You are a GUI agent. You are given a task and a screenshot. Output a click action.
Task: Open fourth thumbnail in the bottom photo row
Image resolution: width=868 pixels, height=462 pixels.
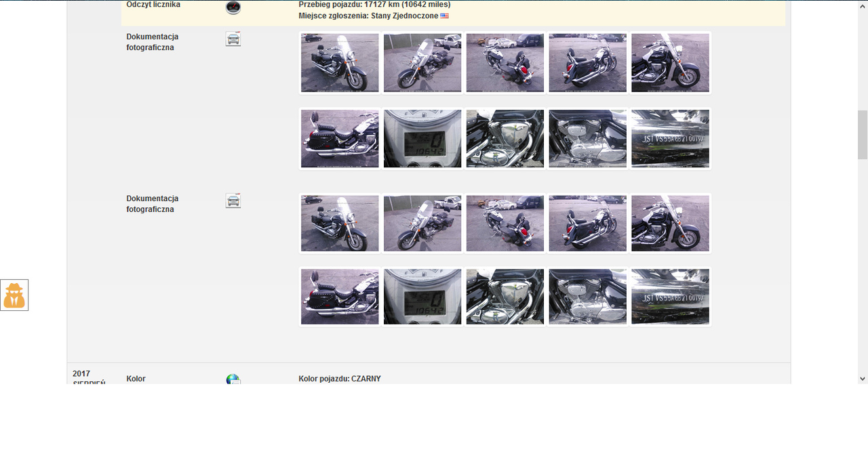587,297
